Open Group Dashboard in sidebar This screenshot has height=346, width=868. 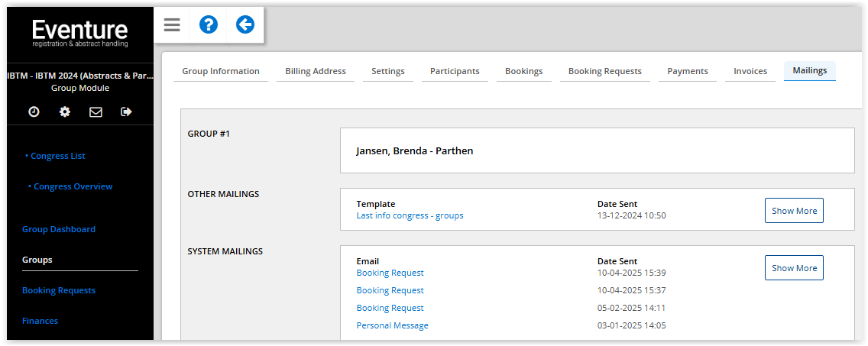59,229
